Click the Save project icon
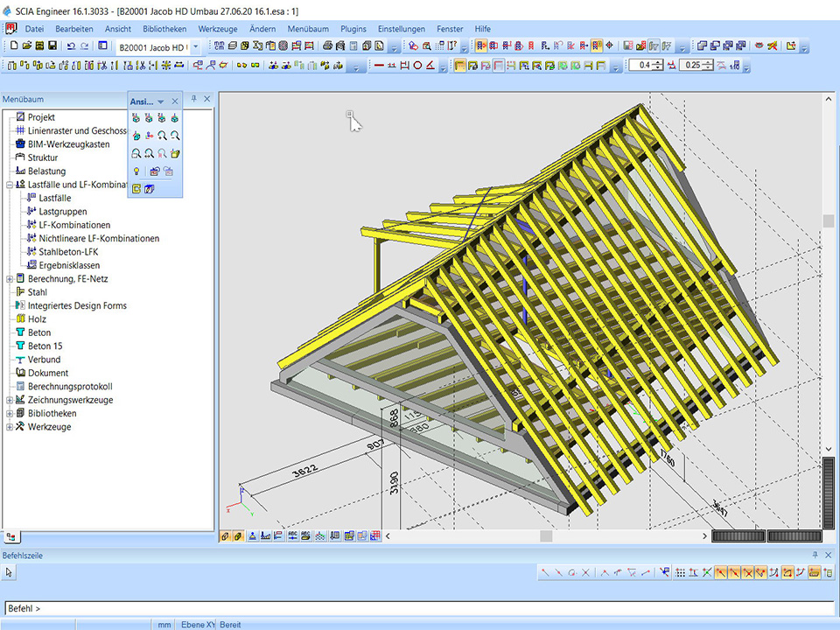This screenshot has height=630, width=840. pyautogui.click(x=52, y=45)
